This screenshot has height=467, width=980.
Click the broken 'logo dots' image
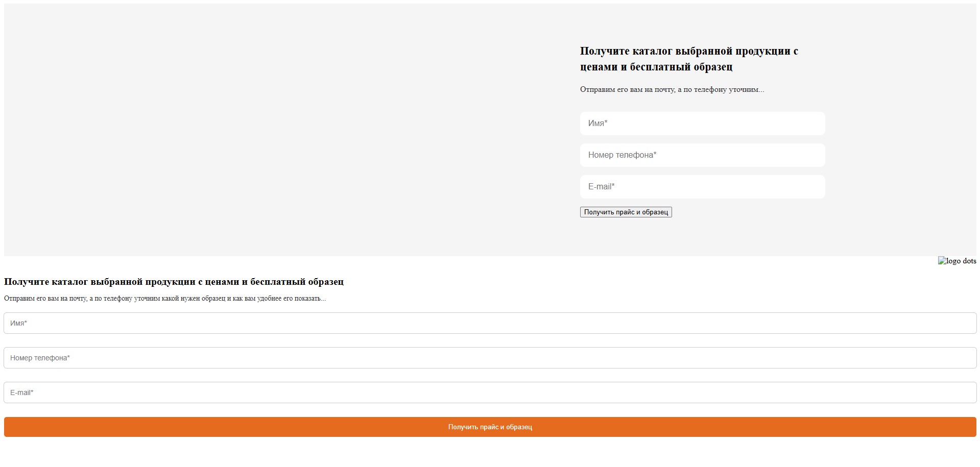point(957,261)
